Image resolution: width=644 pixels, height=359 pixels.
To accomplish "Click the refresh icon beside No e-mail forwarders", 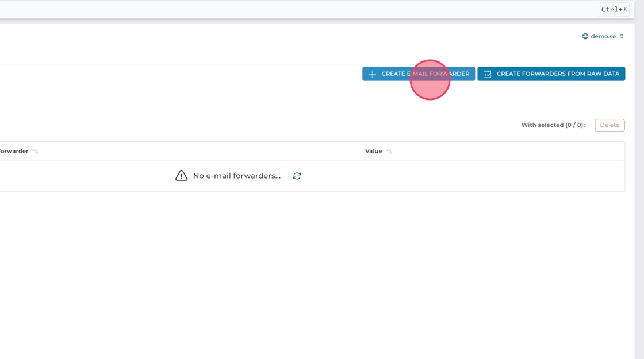I will coord(297,176).
